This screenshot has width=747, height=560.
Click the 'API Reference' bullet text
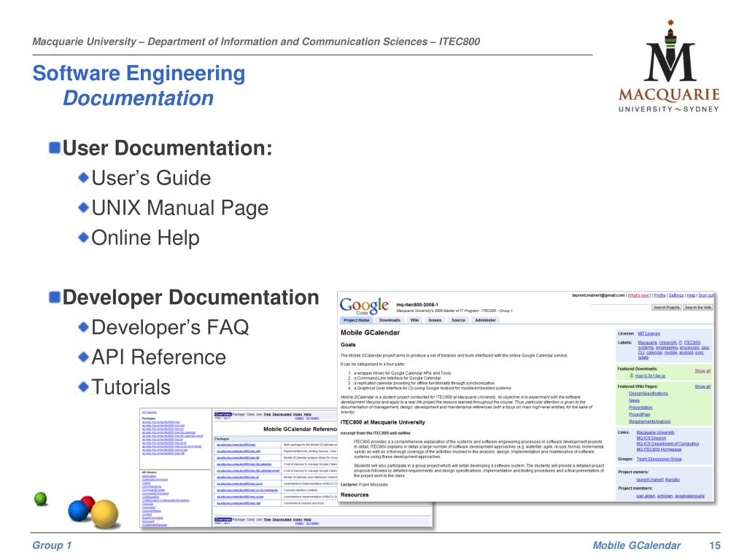click(x=158, y=357)
